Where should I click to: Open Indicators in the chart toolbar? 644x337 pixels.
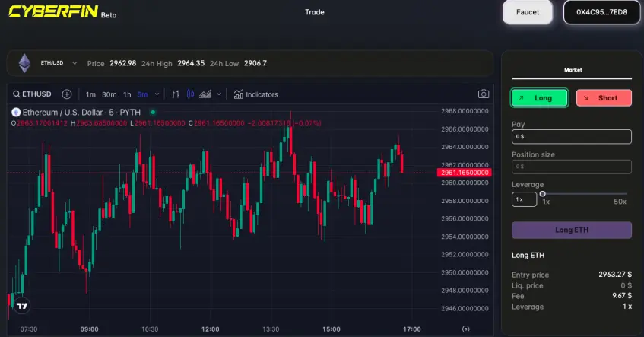[x=256, y=94]
